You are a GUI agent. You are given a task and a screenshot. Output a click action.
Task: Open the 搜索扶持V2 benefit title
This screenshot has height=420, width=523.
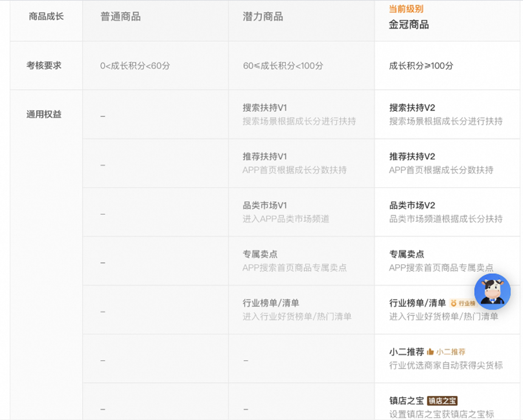(412, 108)
